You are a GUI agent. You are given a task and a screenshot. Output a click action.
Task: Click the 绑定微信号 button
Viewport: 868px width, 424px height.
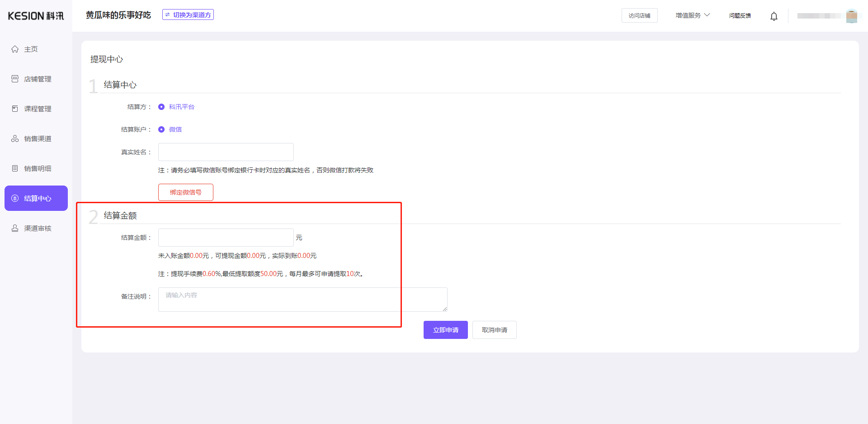tap(185, 192)
